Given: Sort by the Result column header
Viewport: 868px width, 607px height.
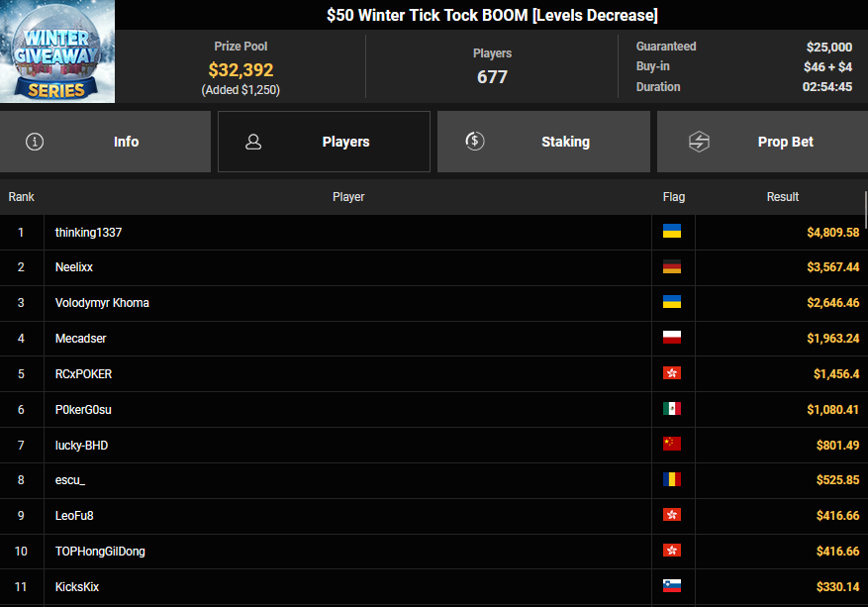Looking at the screenshot, I should click(x=782, y=197).
